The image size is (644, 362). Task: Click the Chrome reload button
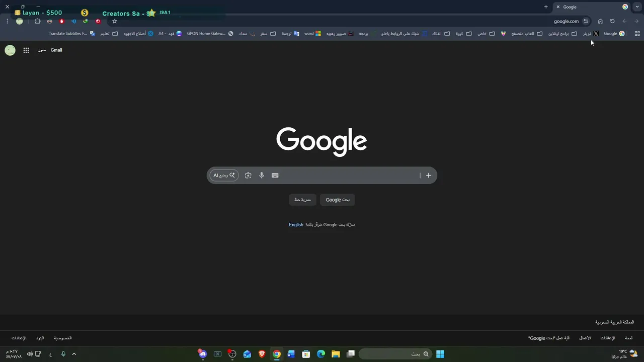click(x=612, y=21)
